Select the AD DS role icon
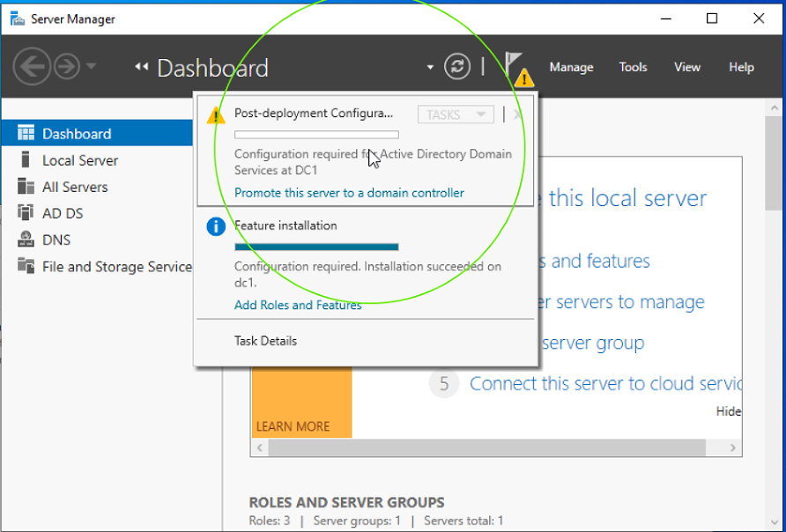 tap(26, 213)
